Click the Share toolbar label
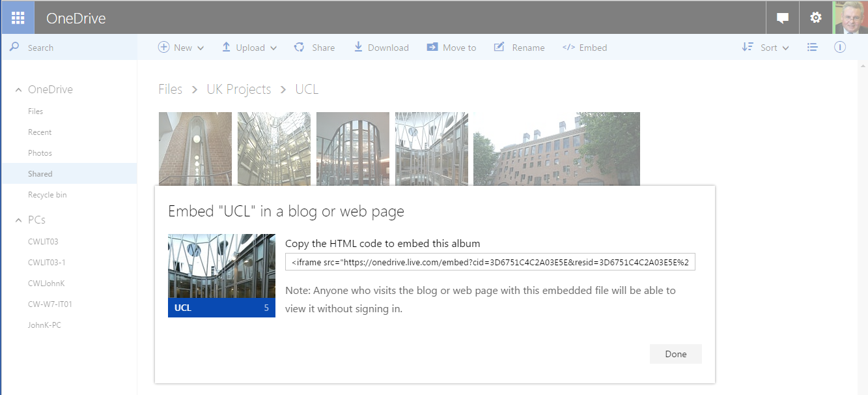The height and width of the screenshot is (395, 868). (324, 48)
